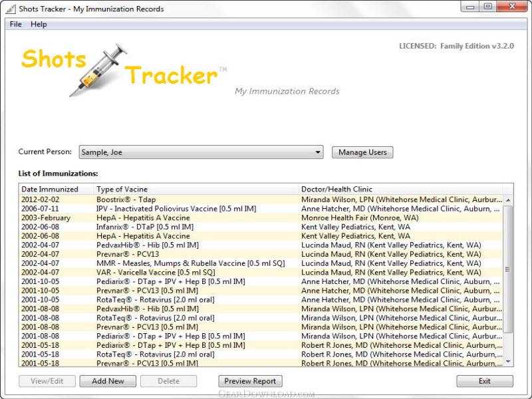Click Robert R Jones clinic cell in Pediarix row
The height and width of the screenshot is (399, 532).
point(402,345)
